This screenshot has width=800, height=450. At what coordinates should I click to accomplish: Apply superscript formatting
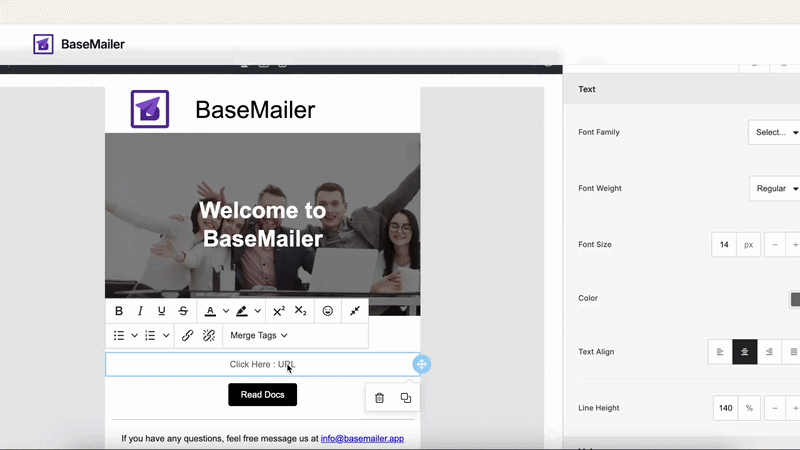[x=279, y=311]
